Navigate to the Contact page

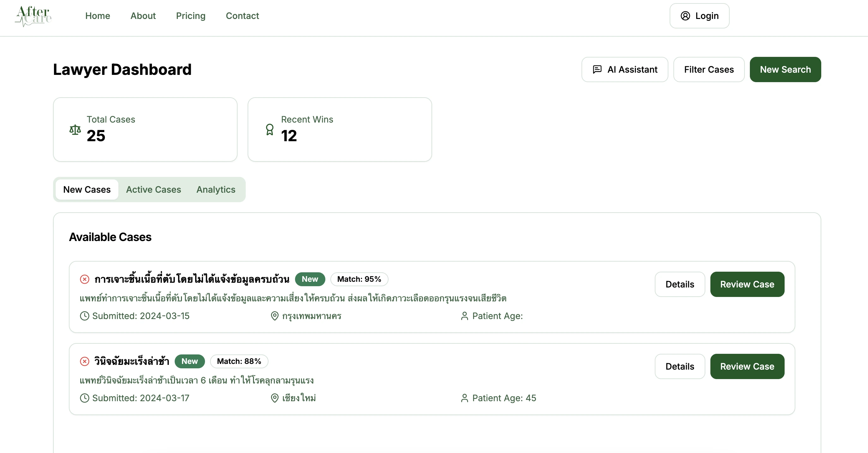(x=242, y=16)
